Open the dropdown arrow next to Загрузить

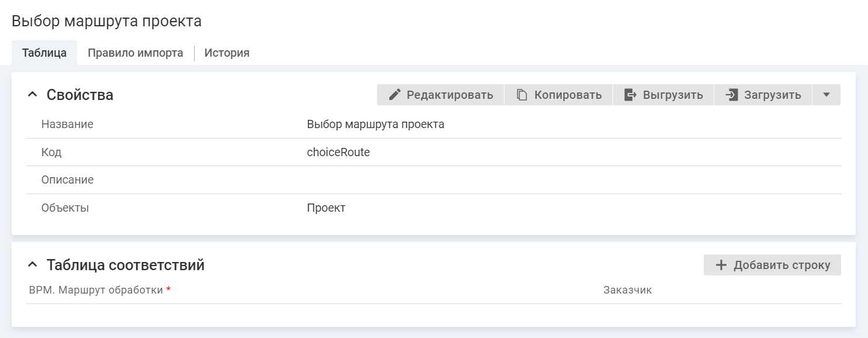pos(826,95)
